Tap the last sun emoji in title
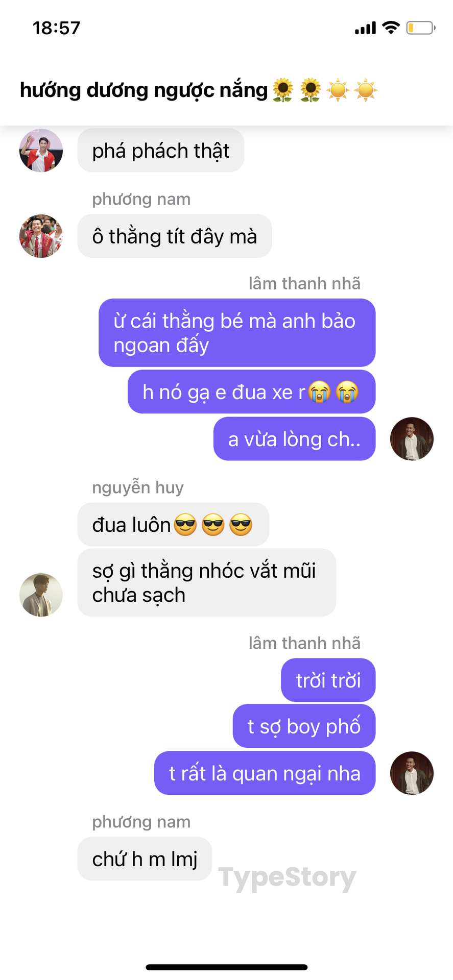Viewport: 453px width, 980px height. tap(366, 90)
